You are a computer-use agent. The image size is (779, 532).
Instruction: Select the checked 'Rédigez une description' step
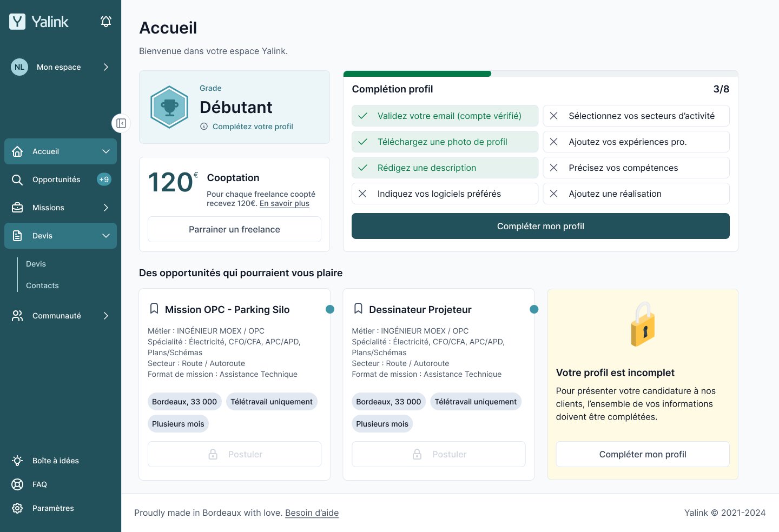tap(445, 168)
